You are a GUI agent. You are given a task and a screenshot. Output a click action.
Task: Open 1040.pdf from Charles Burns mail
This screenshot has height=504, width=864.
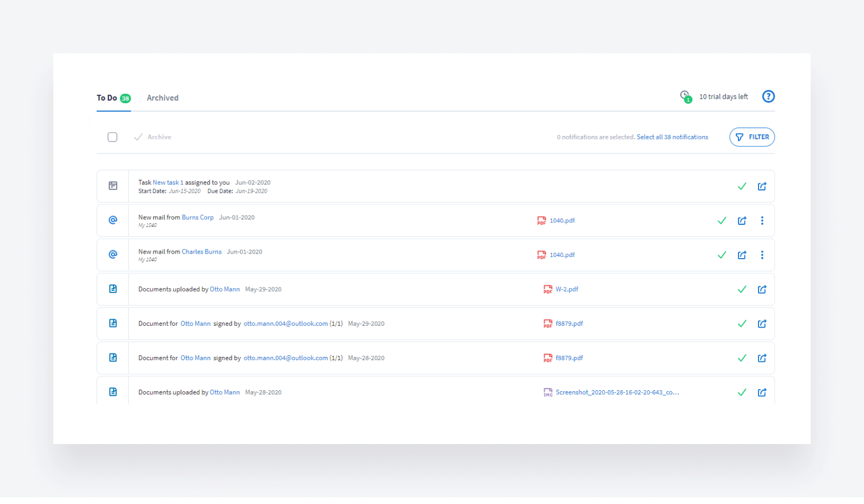[x=562, y=255]
